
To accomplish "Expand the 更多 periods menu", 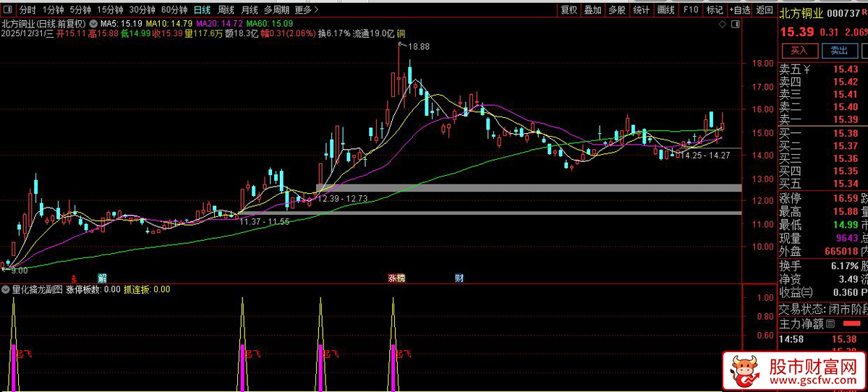I will point(307,10).
